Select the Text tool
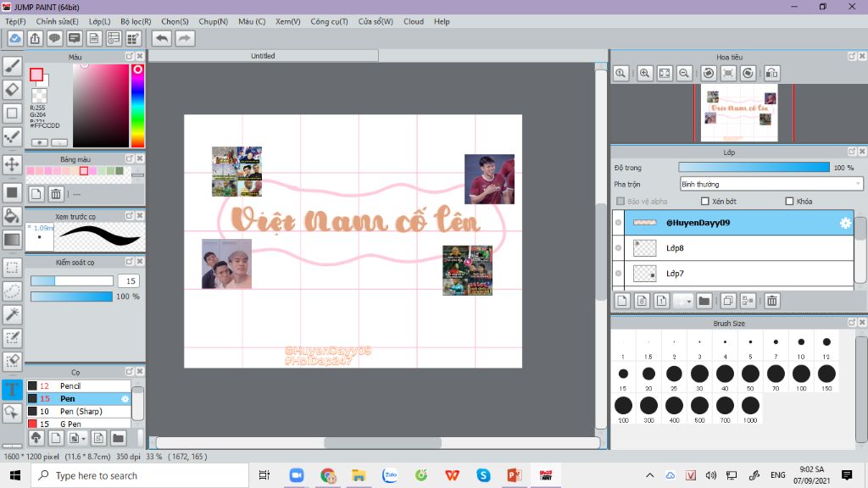Screen dimensions: 868x488 (x=12, y=390)
